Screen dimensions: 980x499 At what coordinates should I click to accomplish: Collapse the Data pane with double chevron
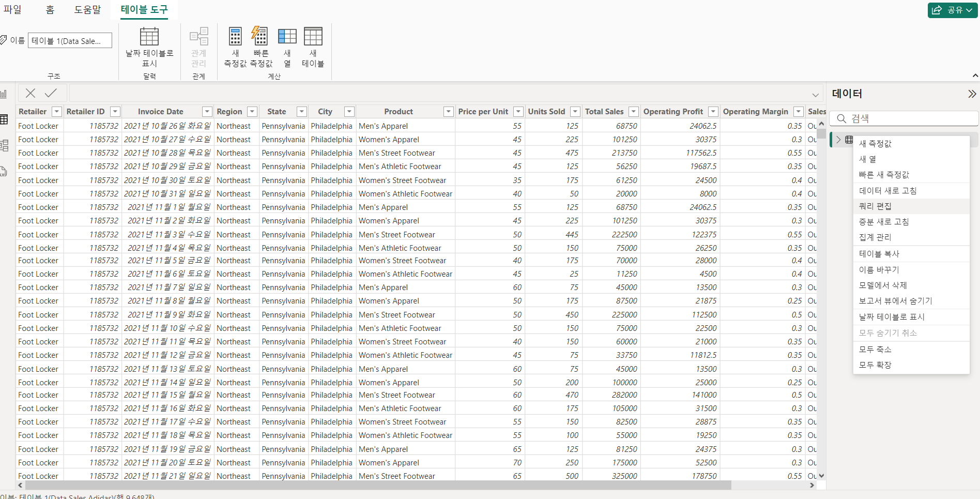coord(972,94)
